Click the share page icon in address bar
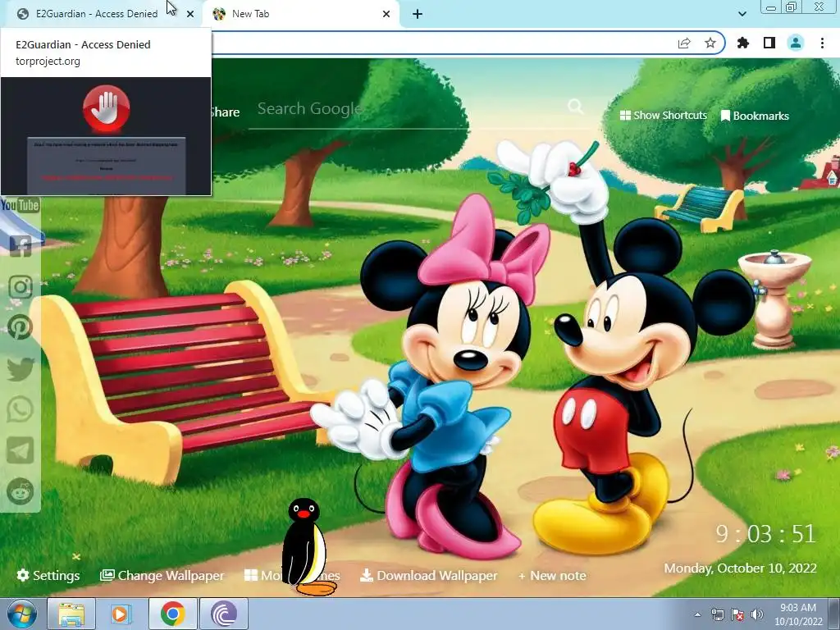 (684, 43)
